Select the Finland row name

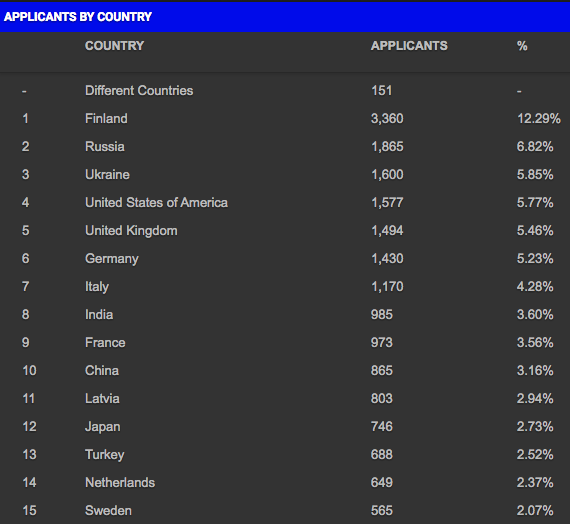106,119
